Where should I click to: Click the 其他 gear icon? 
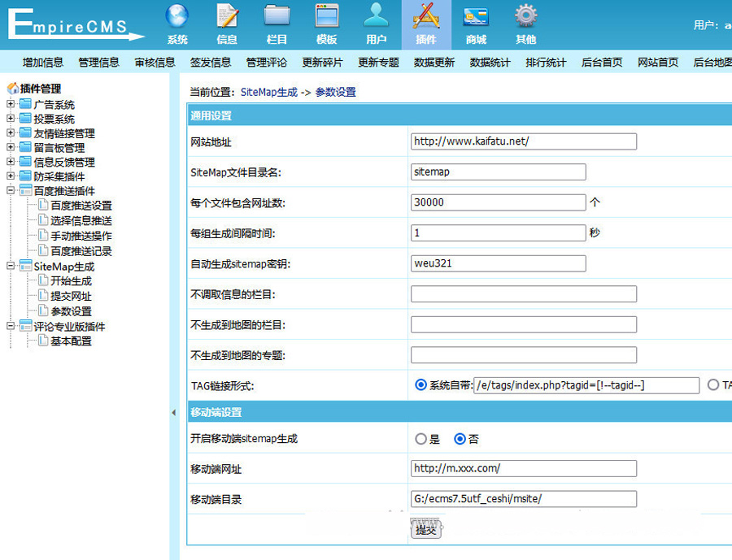[x=525, y=17]
